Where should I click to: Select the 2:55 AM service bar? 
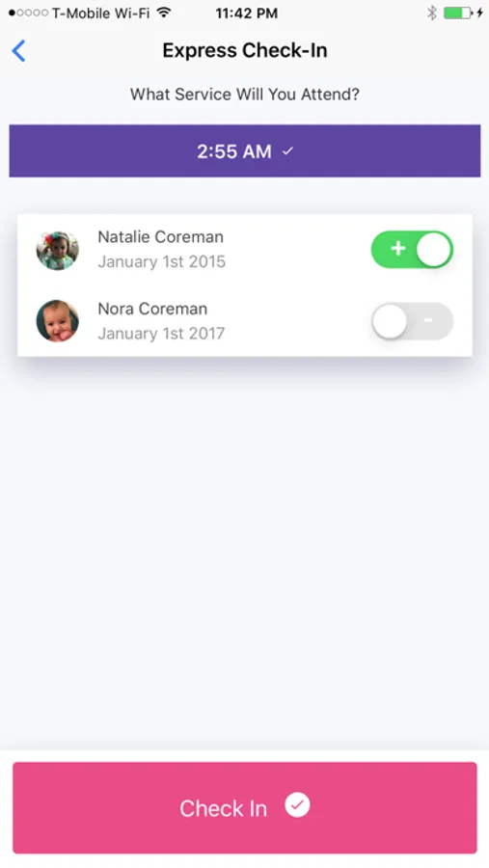[x=245, y=150]
